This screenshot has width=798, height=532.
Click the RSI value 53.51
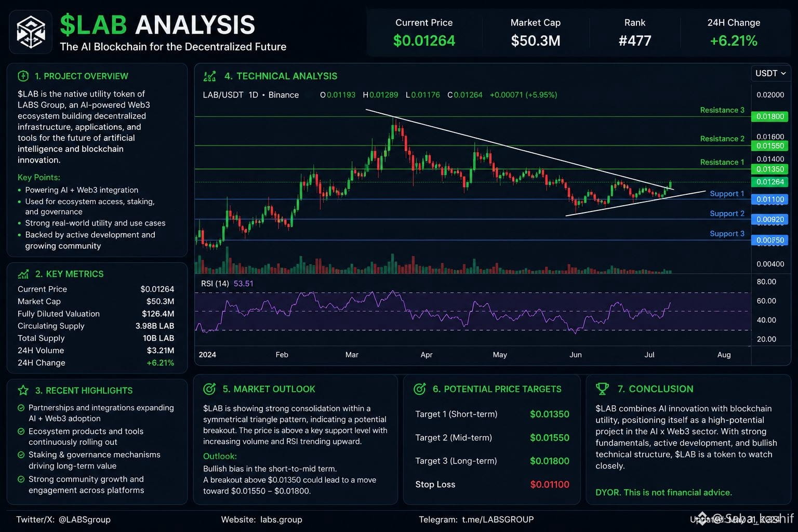coord(244,284)
